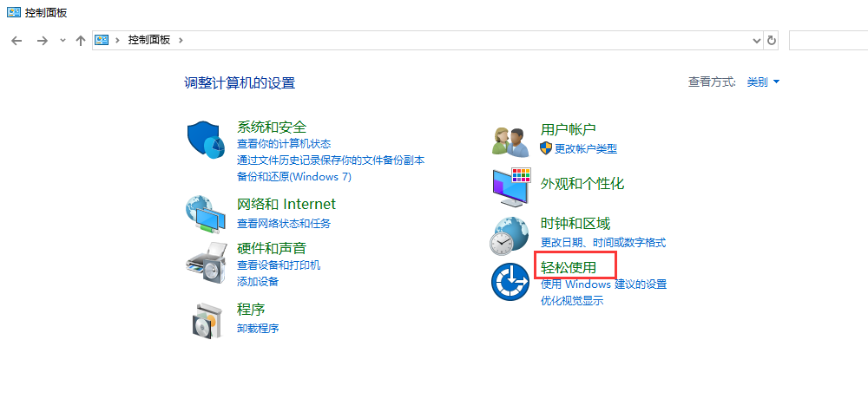Open the Ease of Access icon

click(x=510, y=282)
